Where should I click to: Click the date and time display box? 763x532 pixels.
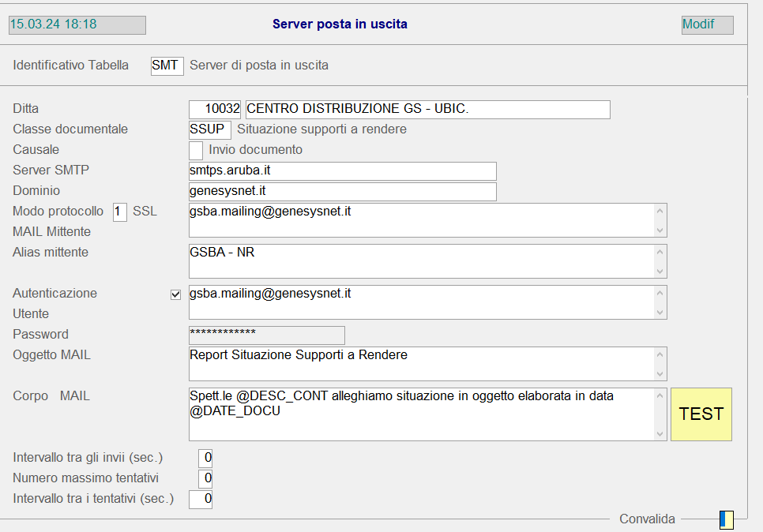[77, 24]
